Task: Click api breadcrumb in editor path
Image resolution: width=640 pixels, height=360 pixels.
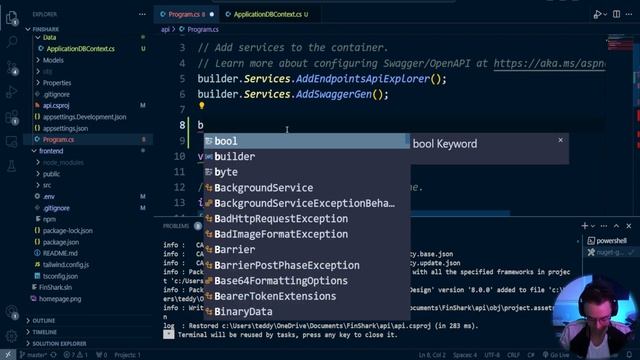Action: tap(165, 29)
